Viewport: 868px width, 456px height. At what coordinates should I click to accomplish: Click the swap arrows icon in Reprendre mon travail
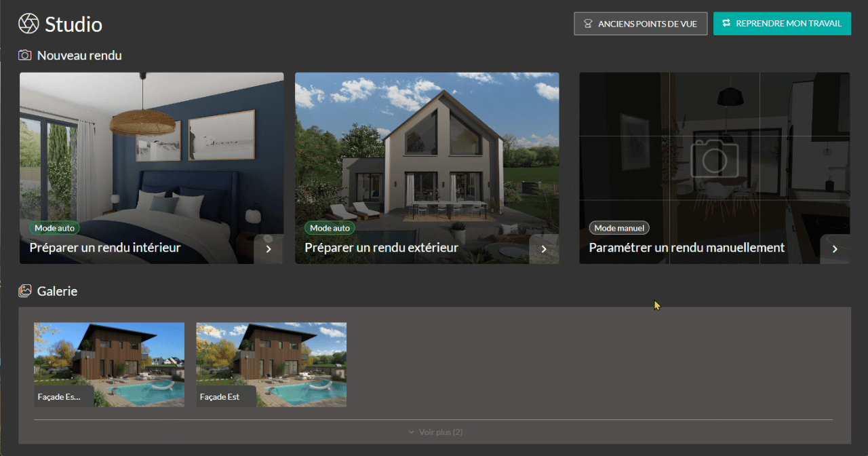pos(726,23)
